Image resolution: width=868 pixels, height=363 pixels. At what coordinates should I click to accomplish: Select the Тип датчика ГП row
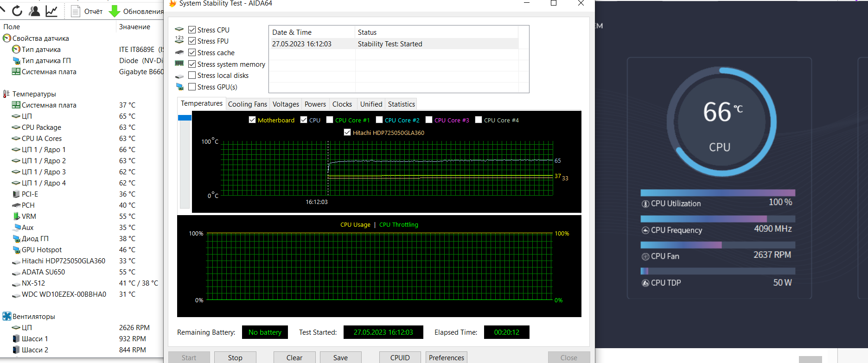pos(83,60)
